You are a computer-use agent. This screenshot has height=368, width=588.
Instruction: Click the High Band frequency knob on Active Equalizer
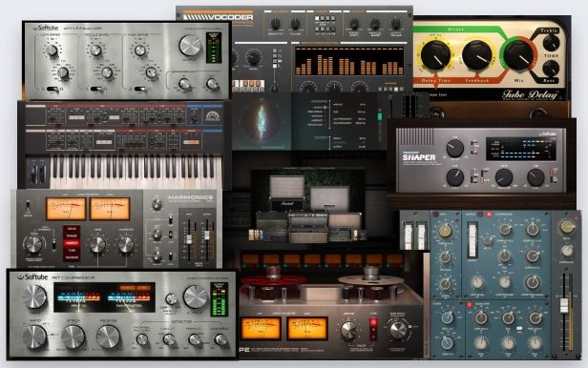[151, 72]
